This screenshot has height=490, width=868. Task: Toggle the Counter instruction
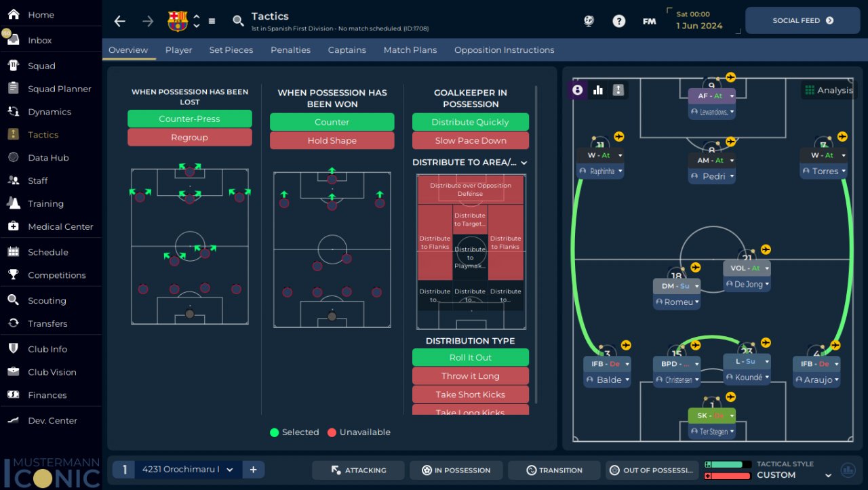click(x=332, y=122)
